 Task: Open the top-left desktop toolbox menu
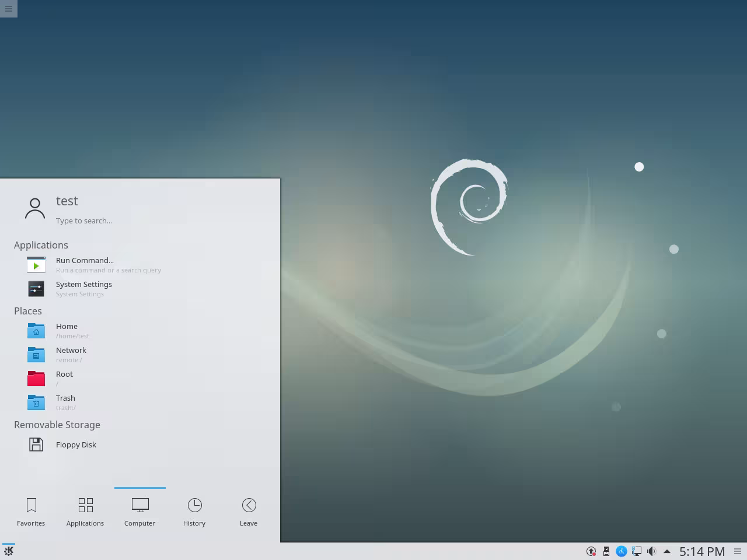point(9,9)
